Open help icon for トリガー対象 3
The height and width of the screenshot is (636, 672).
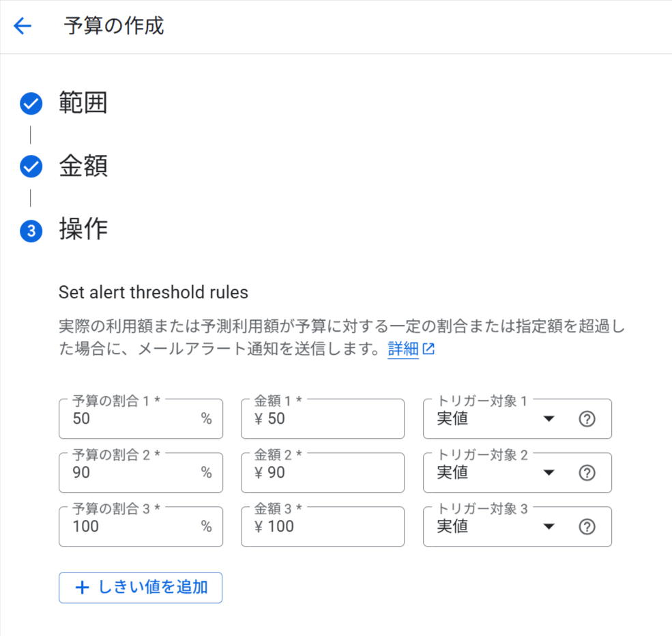pos(587,527)
